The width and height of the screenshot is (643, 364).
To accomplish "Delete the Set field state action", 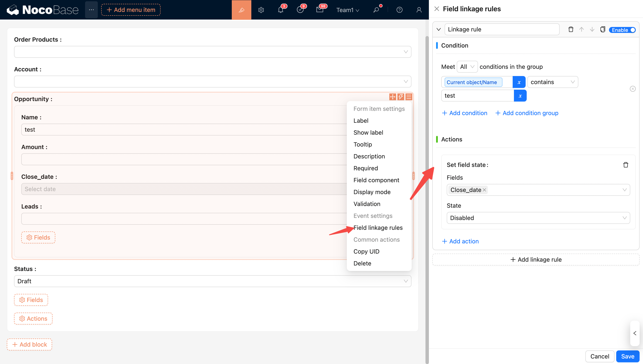I will 626,165.
